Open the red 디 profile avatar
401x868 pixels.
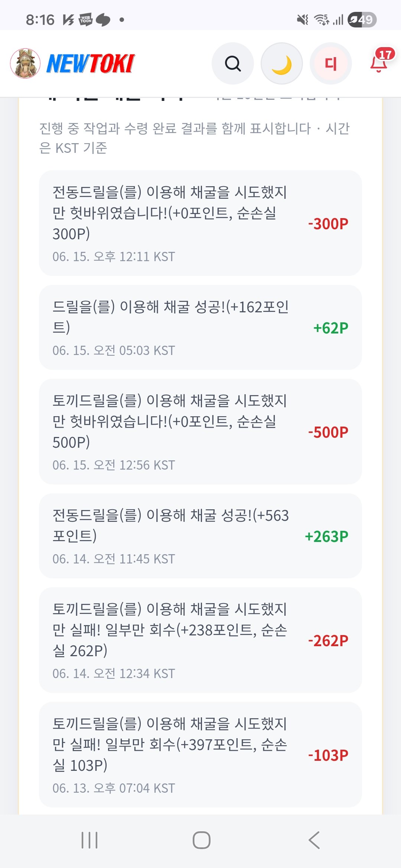pyautogui.click(x=331, y=63)
